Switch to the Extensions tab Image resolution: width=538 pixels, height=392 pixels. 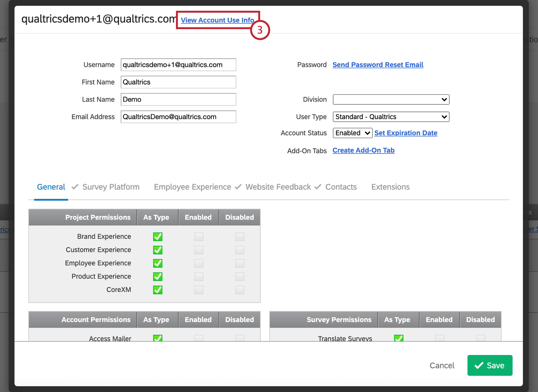coord(390,187)
